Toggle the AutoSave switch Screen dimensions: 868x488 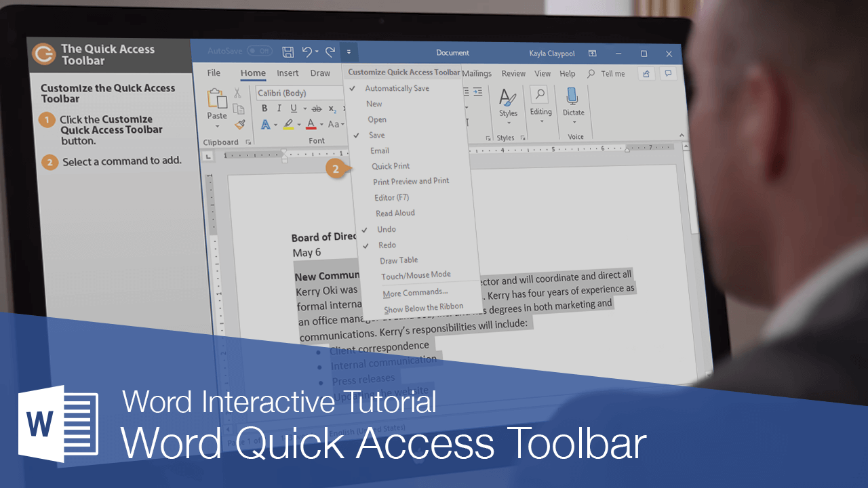click(x=258, y=50)
